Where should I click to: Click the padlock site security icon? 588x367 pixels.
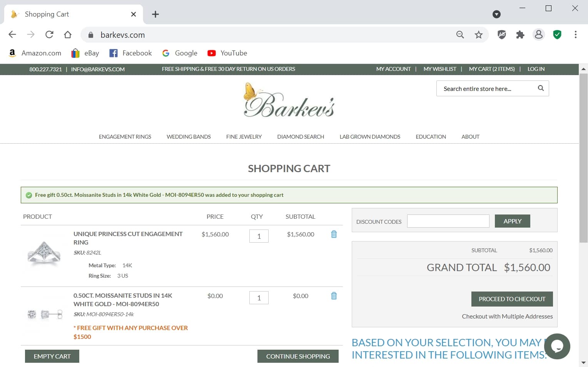tap(91, 35)
